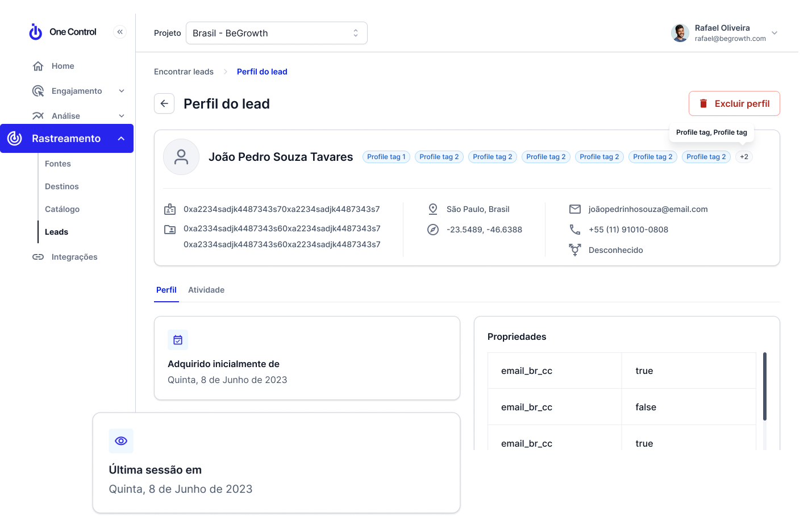This screenshot has width=812, height=516.
Task: Open Rafael Oliveira account menu
Action: [x=774, y=33]
